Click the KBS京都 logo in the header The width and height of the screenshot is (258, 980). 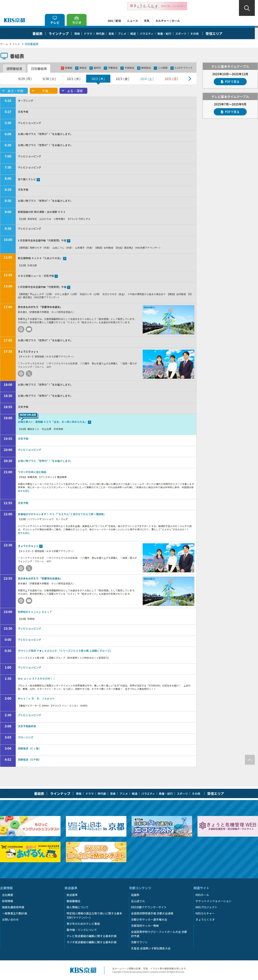[x=14, y=20]
